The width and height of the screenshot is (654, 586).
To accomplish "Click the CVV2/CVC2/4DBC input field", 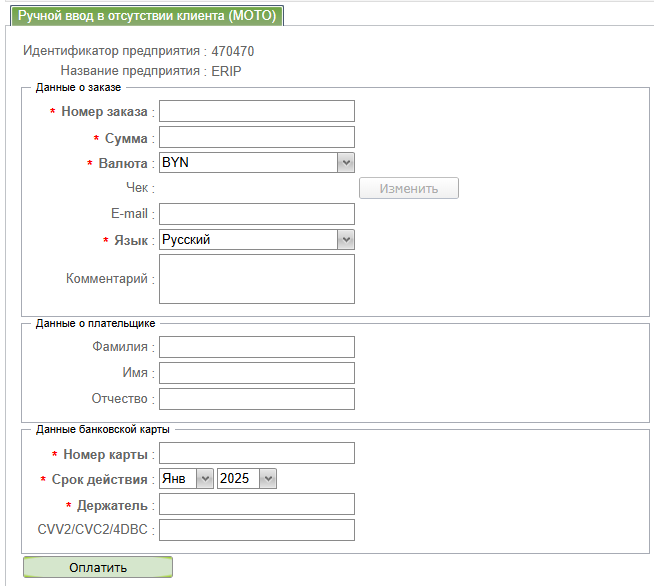I will (257, 530).
